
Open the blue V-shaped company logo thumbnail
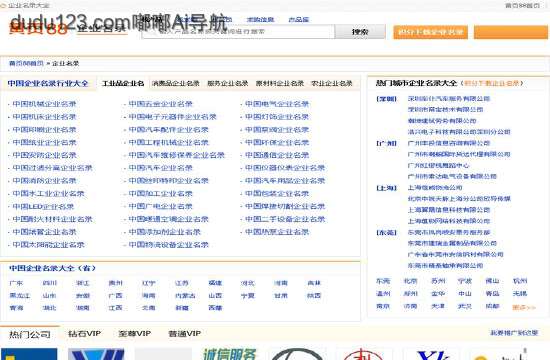96,354
